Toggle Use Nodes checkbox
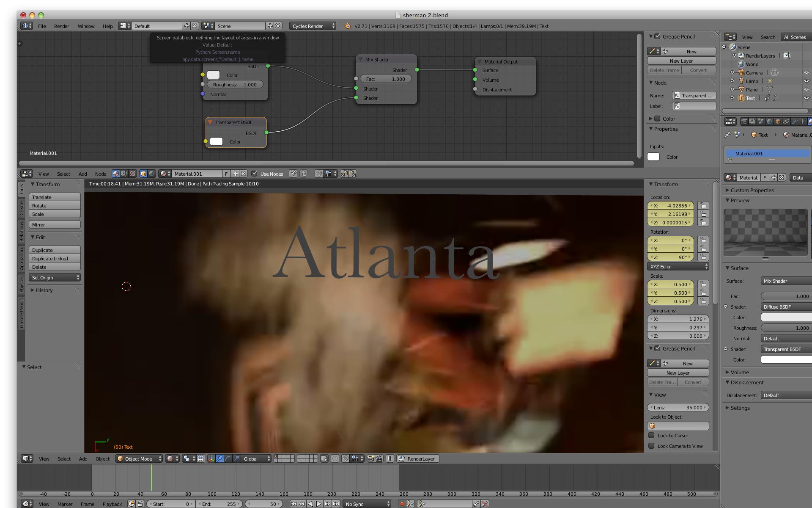812x508 pixels. pyautogui.click(x=254, y=174)
